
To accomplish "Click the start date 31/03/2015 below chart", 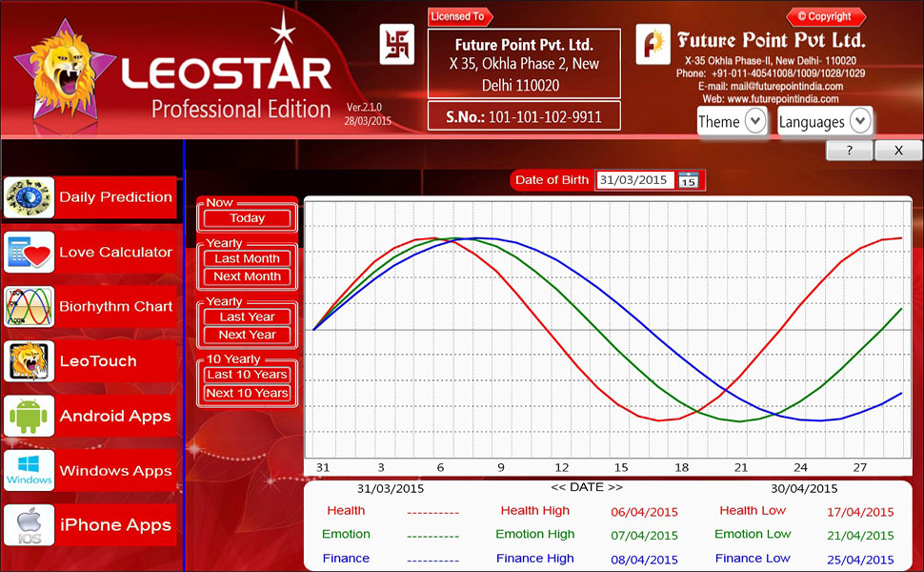I will pyautogui.click(x=391, y=489).
